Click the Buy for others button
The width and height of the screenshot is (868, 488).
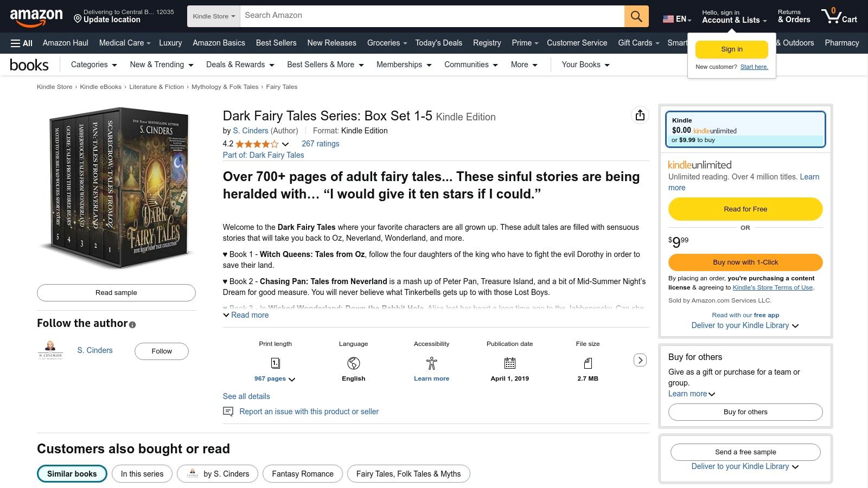click(x=745, y=412)
